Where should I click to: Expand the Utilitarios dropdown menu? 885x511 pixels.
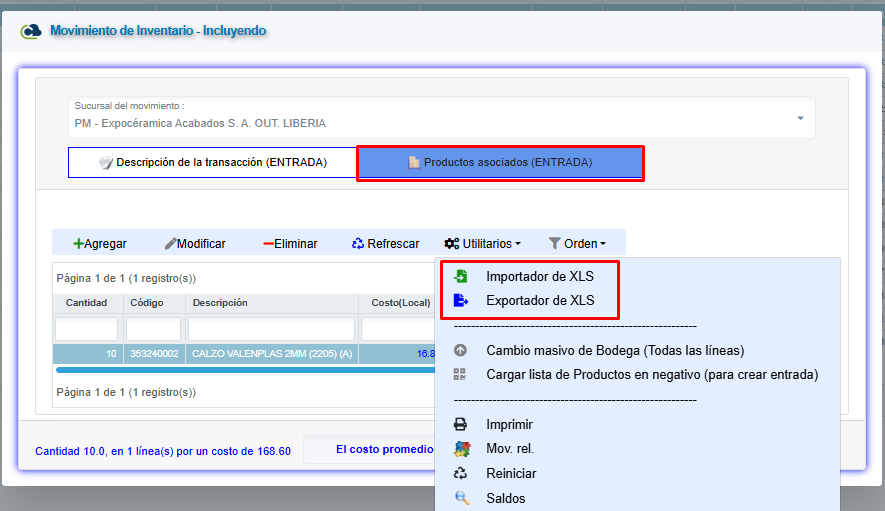point(483,243)
